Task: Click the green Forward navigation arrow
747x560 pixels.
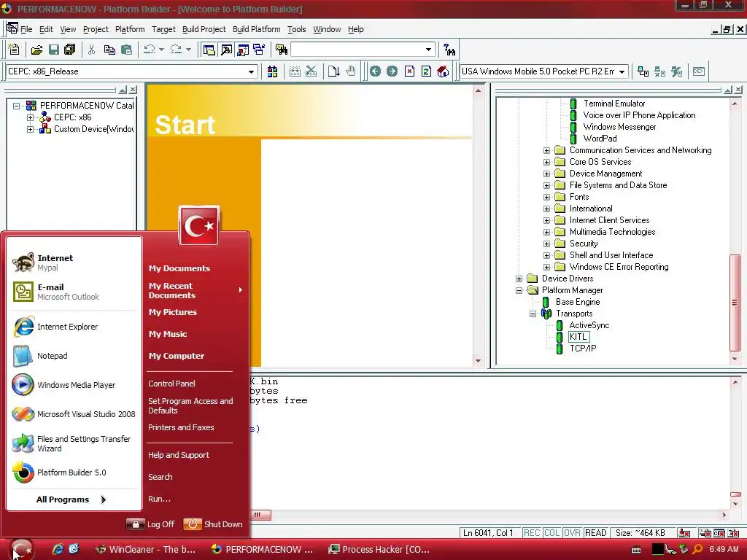Action: click(392, 71)
